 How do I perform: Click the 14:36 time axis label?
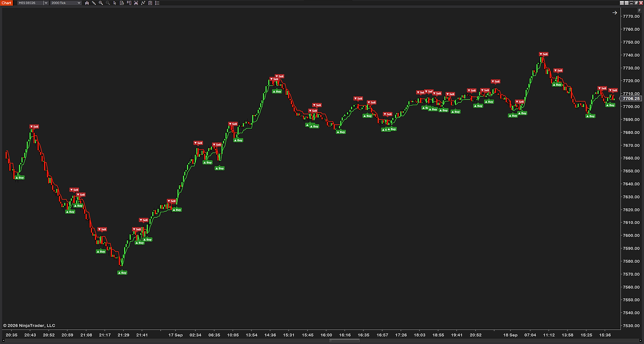pos(270,335)
